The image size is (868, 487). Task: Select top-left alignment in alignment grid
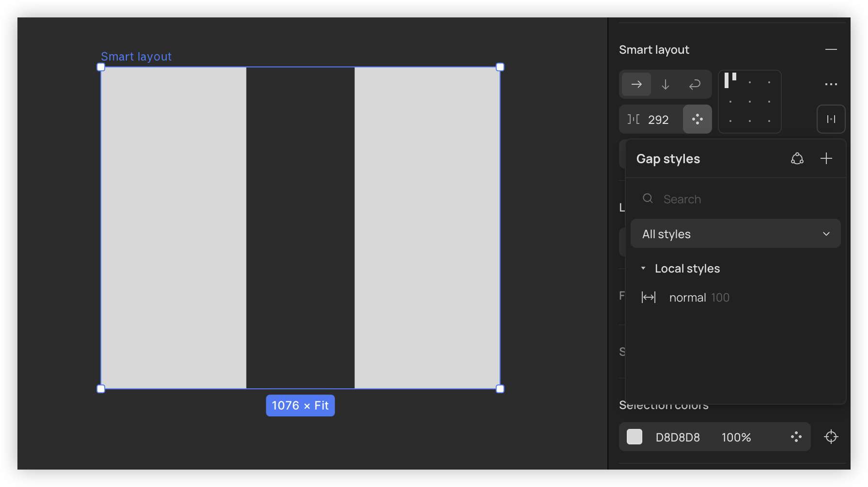(730, 81)
